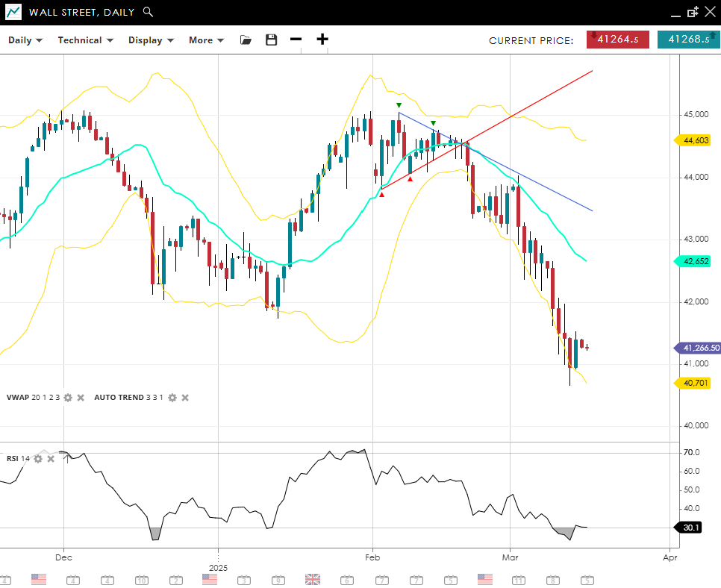This screenshot has width=721, height=588.
Task: Click the UK flag event marker on timeline
Action: (x=313, y=579)
